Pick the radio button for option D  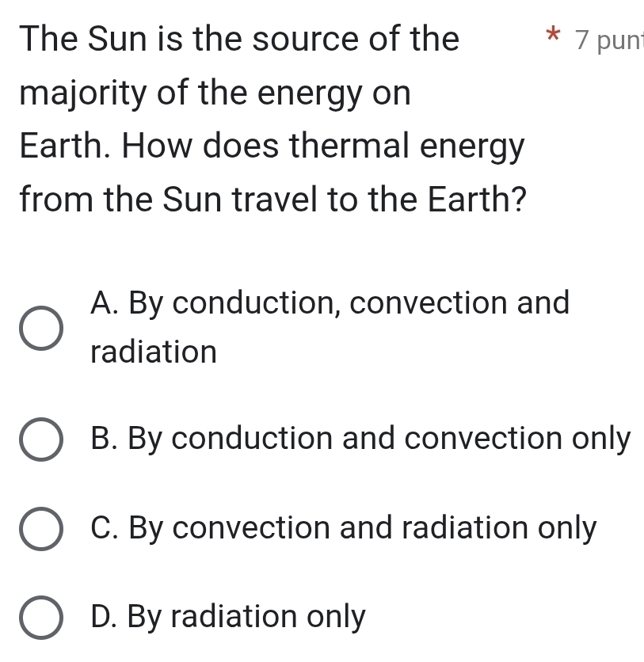point(40,617)
